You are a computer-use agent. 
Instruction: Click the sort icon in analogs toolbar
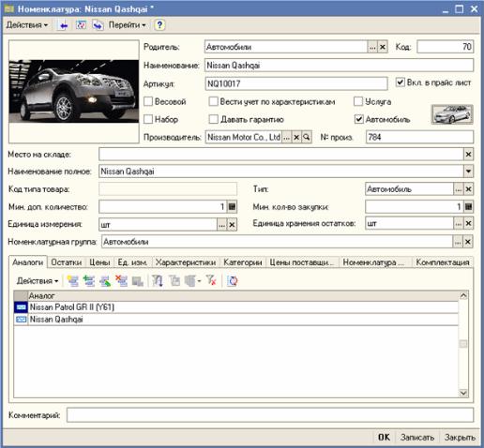[158, 281]
